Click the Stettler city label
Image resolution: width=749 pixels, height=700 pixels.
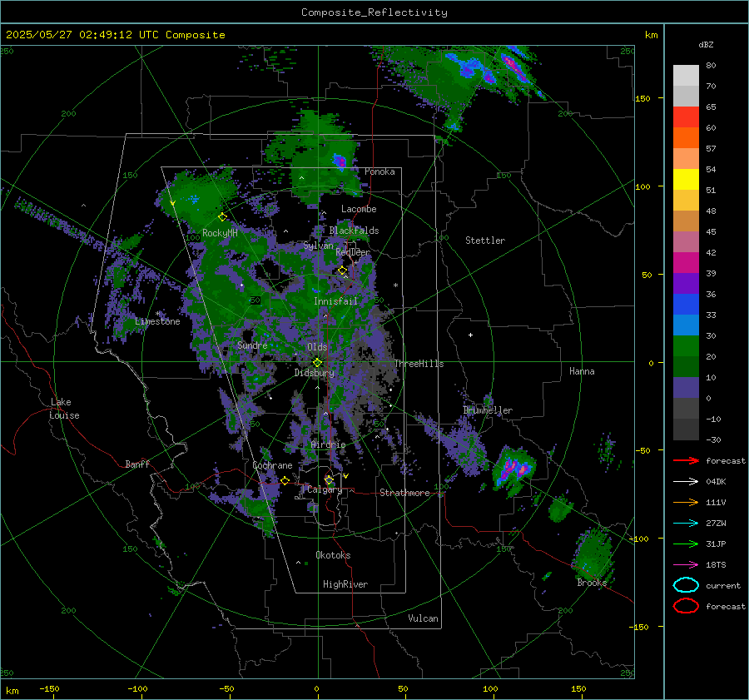485,241
